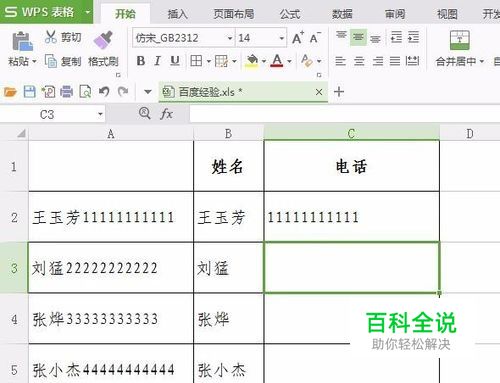Open print preview
The width and height of the screenshot is (500, 383).
click(x=85, y=91)
